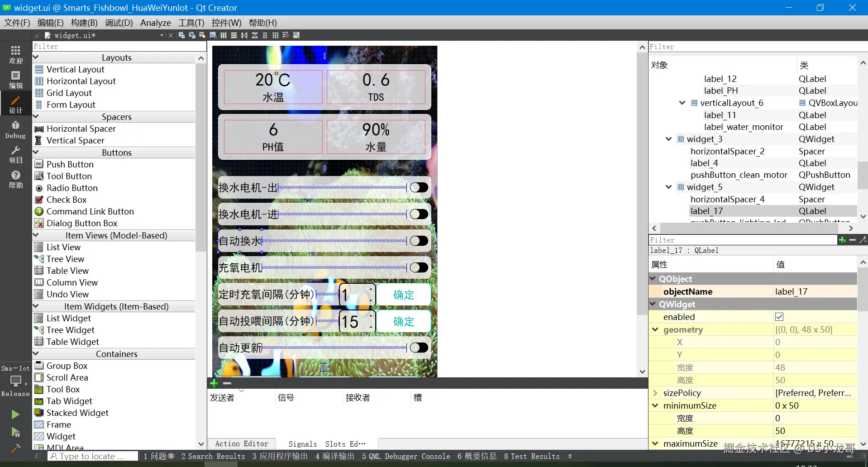Screen dimensions: 868x467
Task: Collapse the geometry property group
Action: (655, 329)
